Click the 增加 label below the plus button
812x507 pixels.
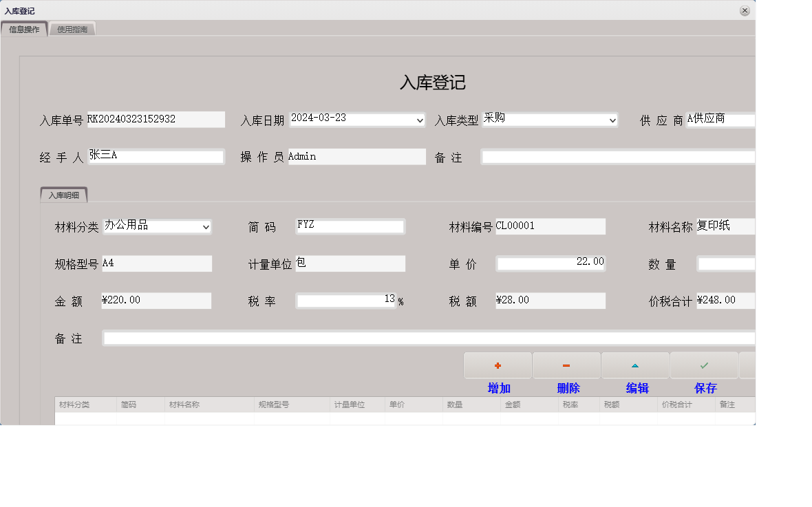coord(498,387)
